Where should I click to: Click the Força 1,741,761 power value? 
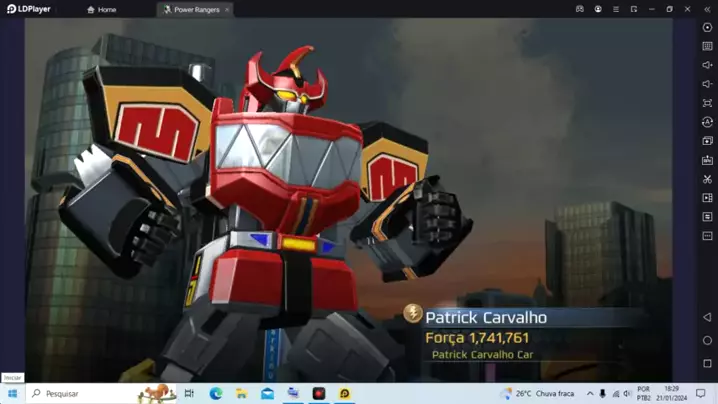click(x=477, y=338)
